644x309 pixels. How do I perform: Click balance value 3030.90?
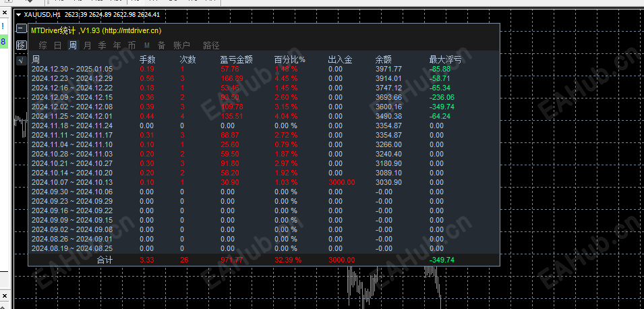tap(388, 182)
